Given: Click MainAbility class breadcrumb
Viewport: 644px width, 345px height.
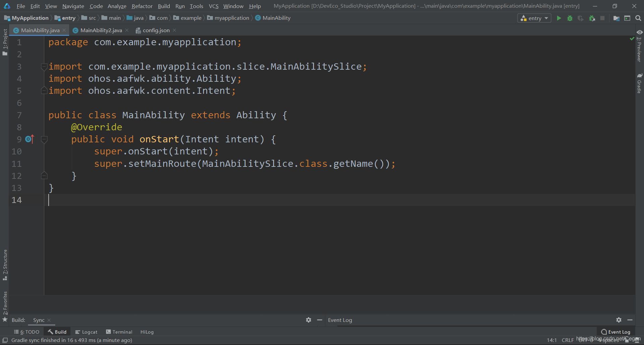Looking at the screenshot, I should tap(273, 18).
